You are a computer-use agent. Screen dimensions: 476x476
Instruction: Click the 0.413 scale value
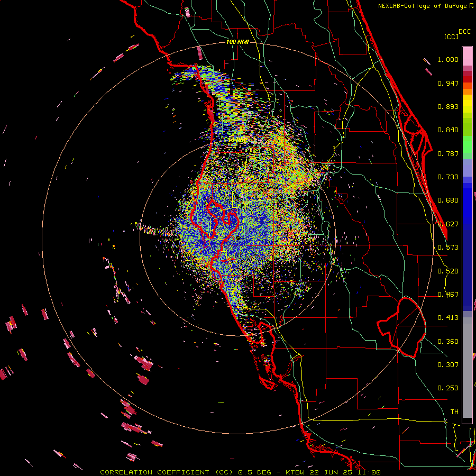tap(448, 318)
